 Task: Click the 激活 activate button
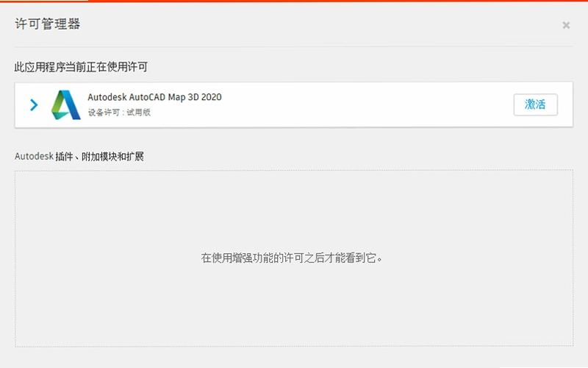(x=536, y=105)
